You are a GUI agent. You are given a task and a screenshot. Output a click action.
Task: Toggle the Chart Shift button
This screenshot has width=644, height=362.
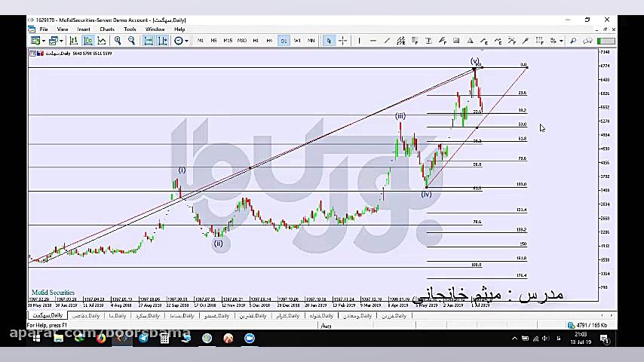162,41
